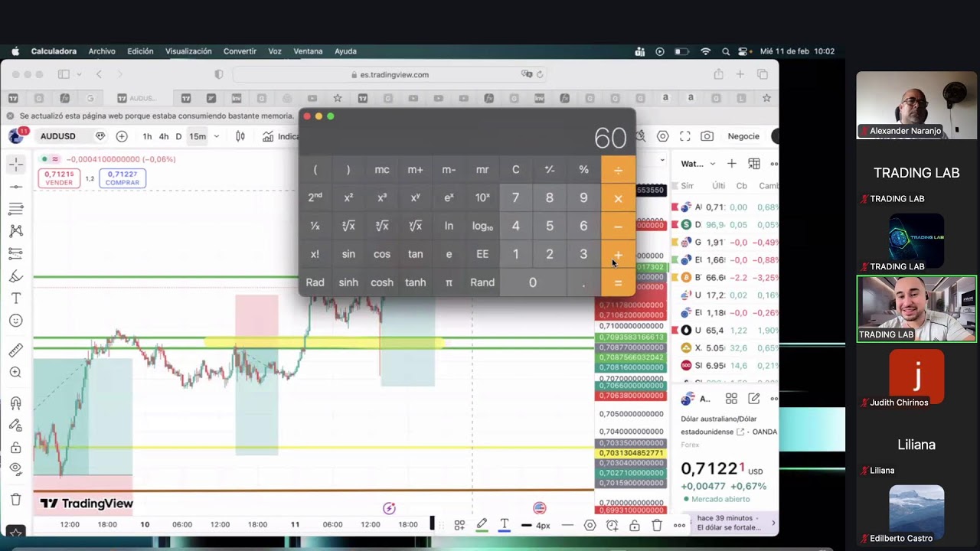Lock the selected drawing via padlock icon
This screenshot has height=551, width=980.
tap(635, 525)
